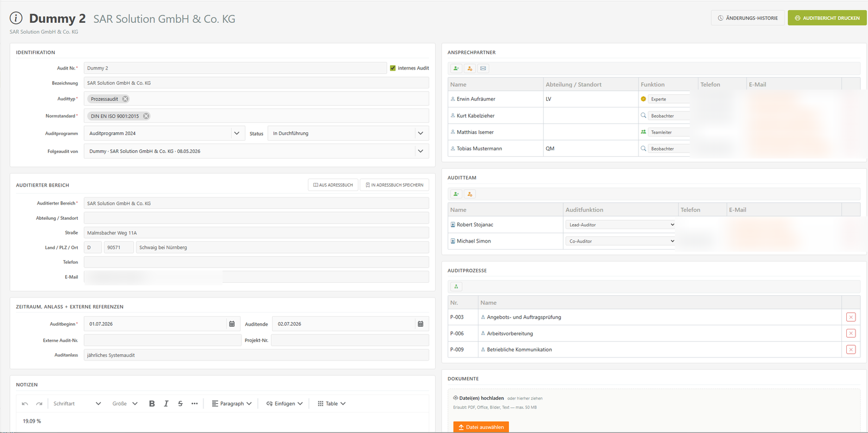Screen dimensions: 868x433
Task: Open the Einfügen insert menu
Action: point(284,404)
